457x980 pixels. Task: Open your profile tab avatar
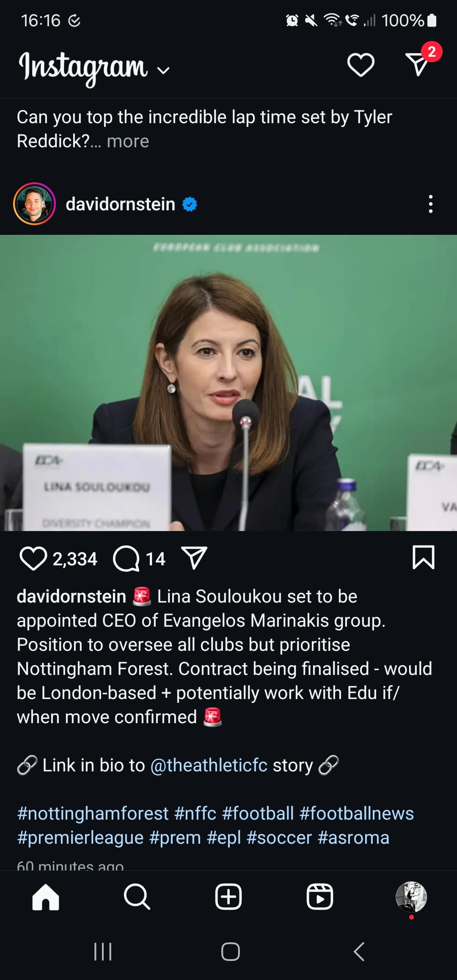pyautogui.click(x=411, y=897)
